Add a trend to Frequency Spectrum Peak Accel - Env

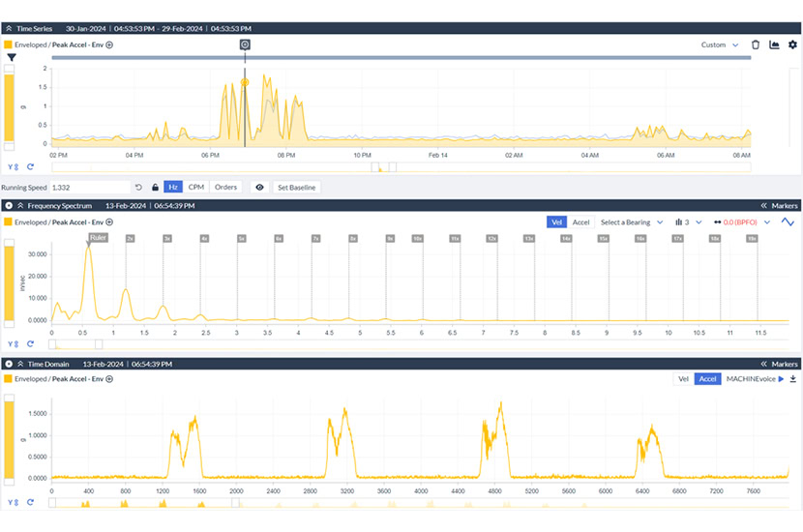pyautogui.click(x=109, y=222)
